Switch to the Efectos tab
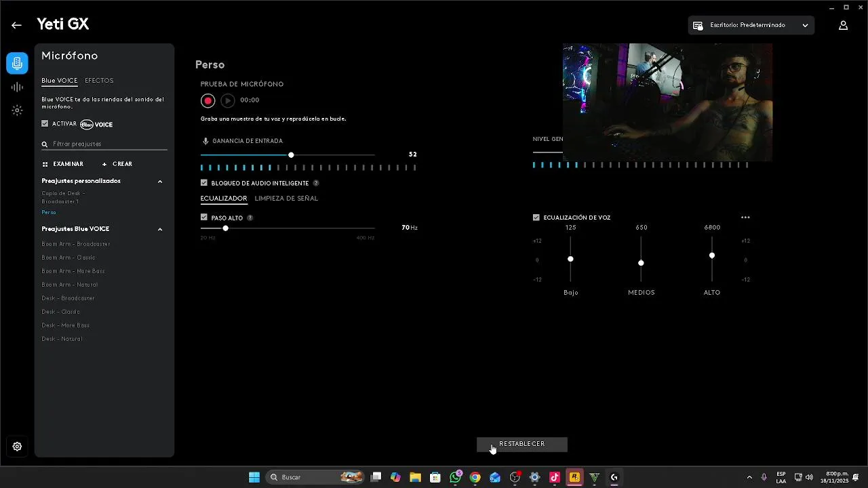Viewport: 868px width, 488px height. 99,81
